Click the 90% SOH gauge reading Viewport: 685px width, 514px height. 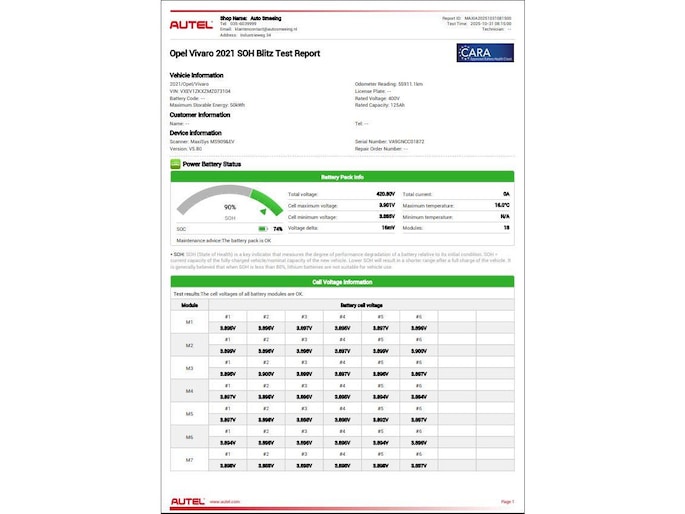[230, 207]
